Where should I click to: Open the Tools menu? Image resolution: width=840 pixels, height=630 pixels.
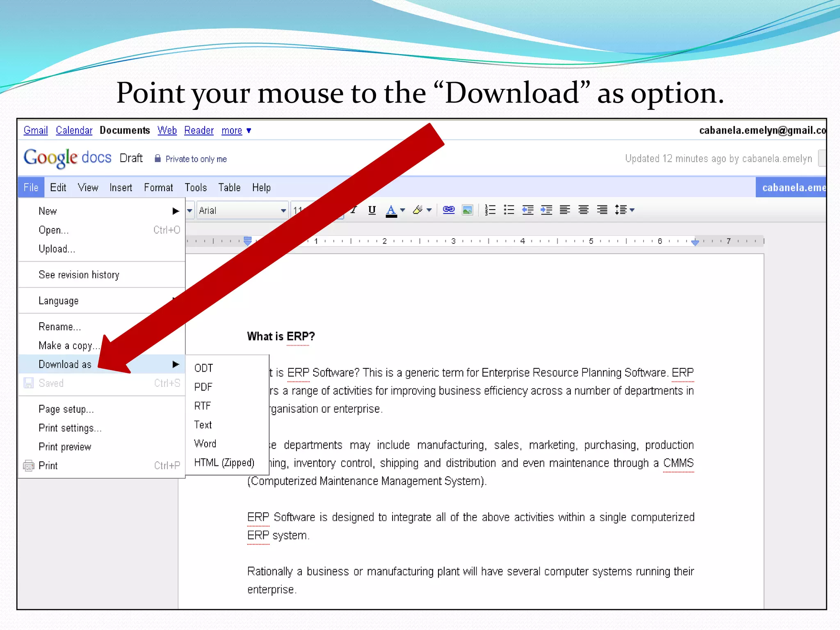pos(196,187)
